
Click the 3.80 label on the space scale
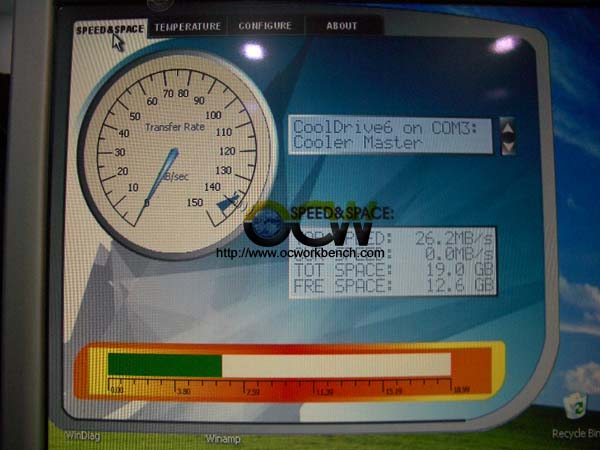pos(184,391)
